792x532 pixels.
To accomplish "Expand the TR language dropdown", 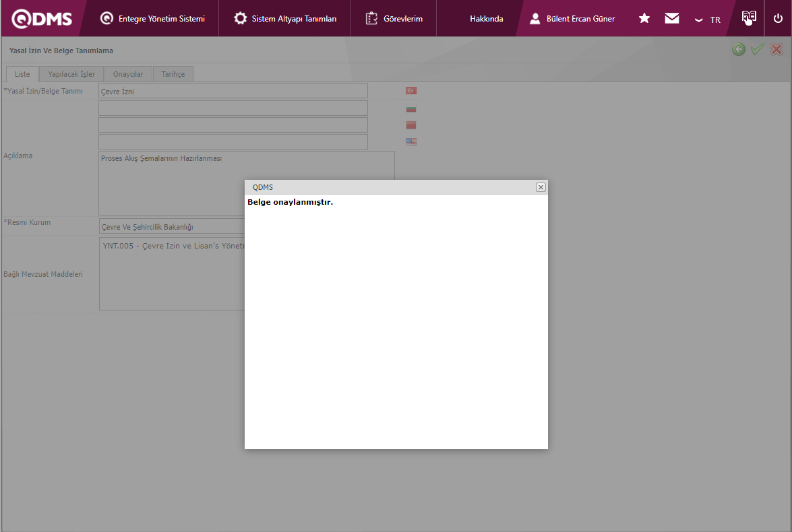I will (x=708, y=20).
